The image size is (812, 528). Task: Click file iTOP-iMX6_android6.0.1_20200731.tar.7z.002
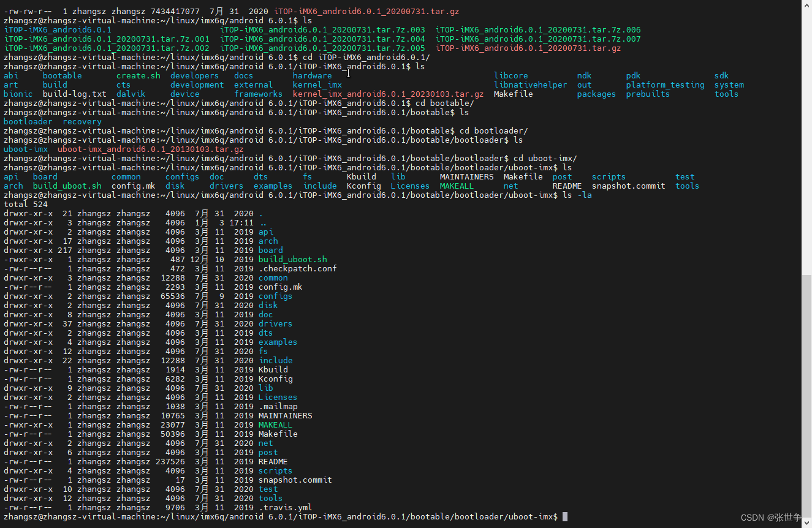click(x=107, y=48)
